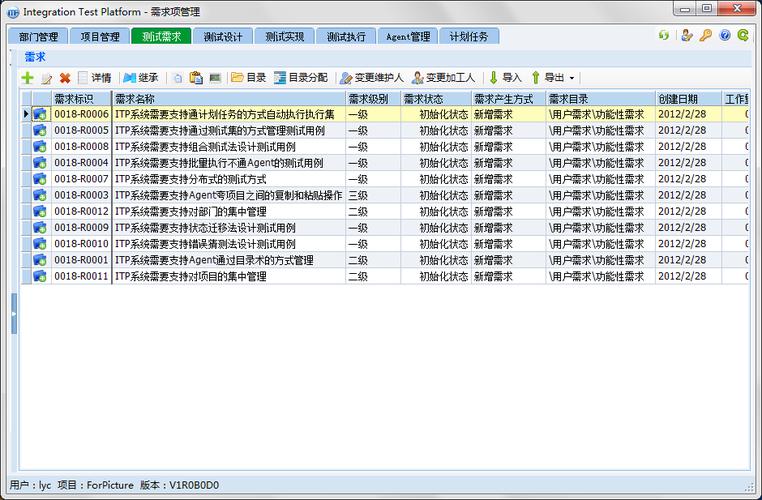Image resolution: width=762 pixels, height=500 pixels.
Task: Click the golden key password icon
Action: 706,35
